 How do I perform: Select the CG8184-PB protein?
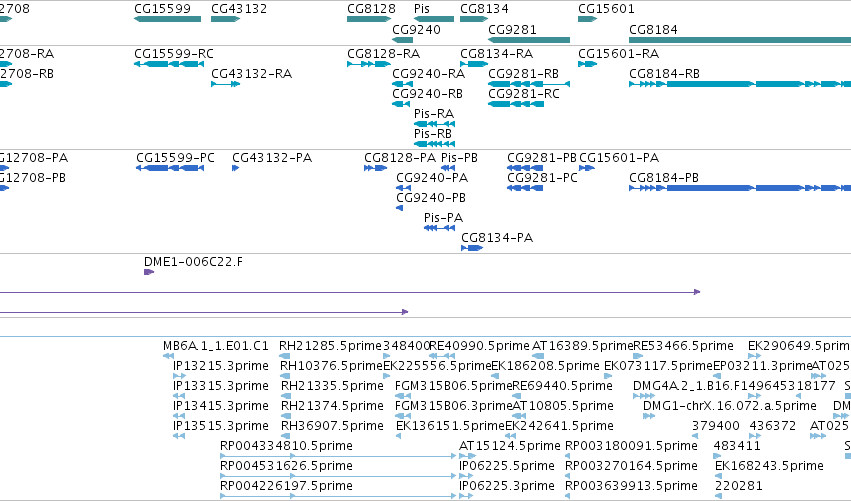tap(740, 188)
